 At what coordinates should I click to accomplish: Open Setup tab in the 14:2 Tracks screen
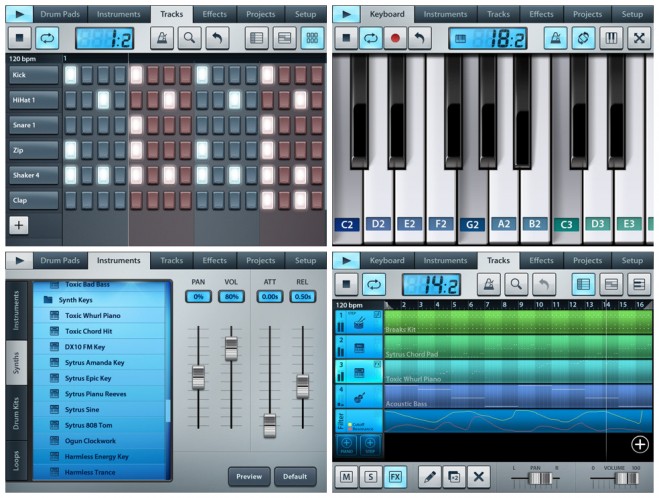tap(632, 261)
